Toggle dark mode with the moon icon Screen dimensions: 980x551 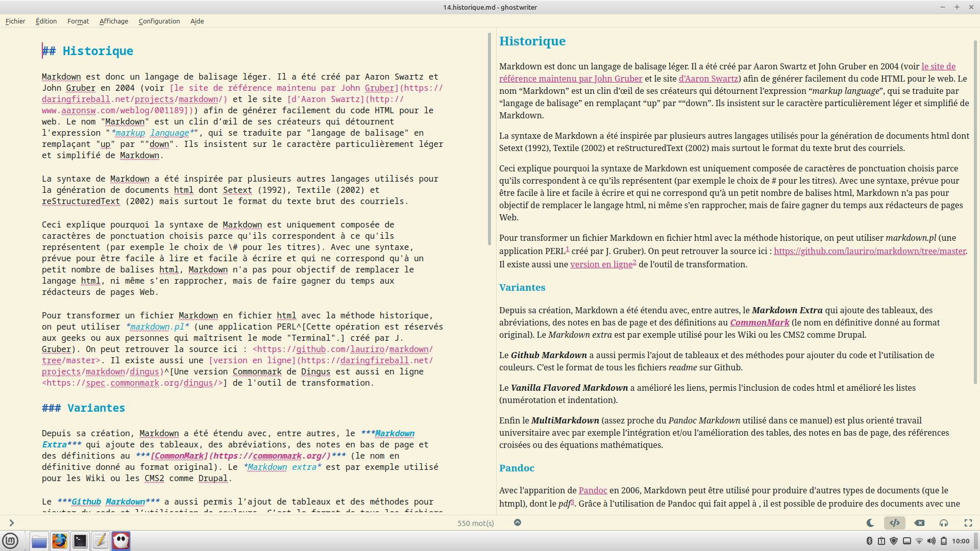click(x=870, y=523)
